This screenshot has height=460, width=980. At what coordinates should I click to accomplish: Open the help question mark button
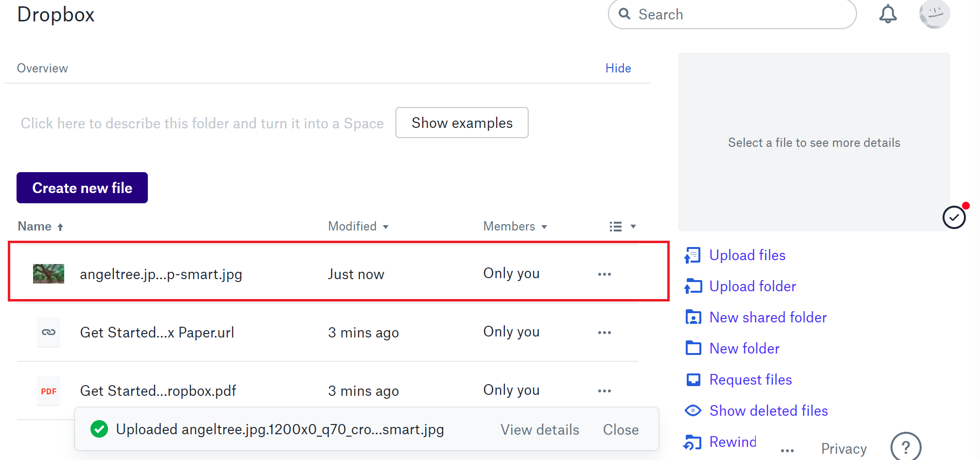pyautogui.click(x=905, y=447)
